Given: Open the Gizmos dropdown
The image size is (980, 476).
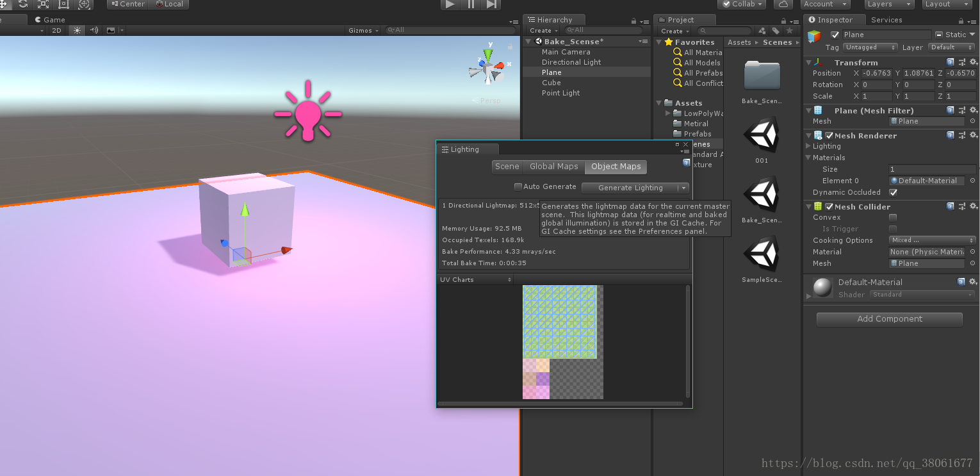Looking at the screenshot, I should 364,30.
